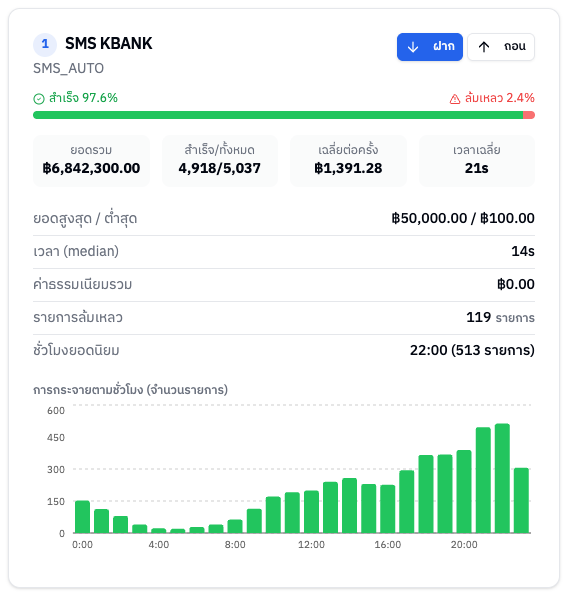The width and height of the screenshot is (568, 596).
Task: Click the SMS KBANK title
Action: (109, 43)
